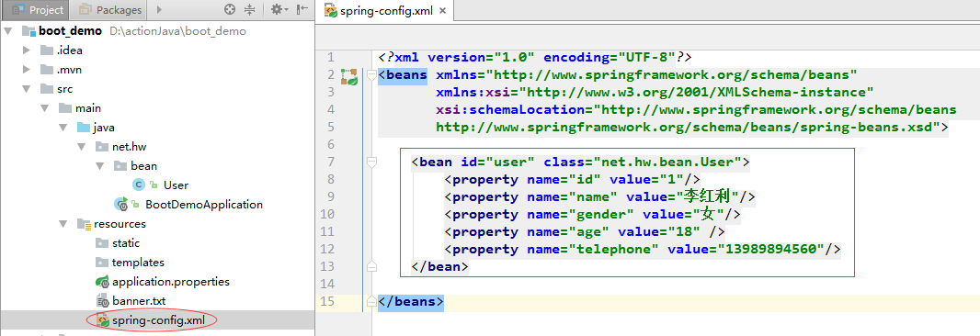Image resolution: width=980 pixels, height=336 pixels.
Task: Open the Project panel gear settings
Action: 279,10
